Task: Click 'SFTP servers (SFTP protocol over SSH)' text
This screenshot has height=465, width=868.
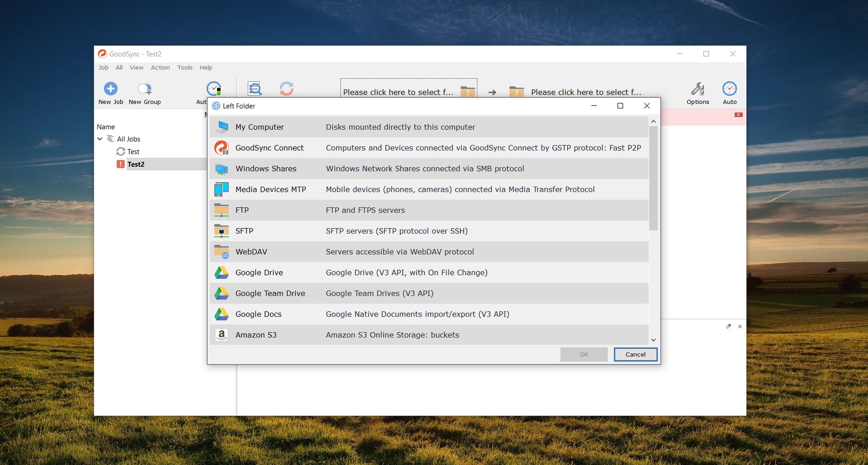Action: [x=397, y=231]
